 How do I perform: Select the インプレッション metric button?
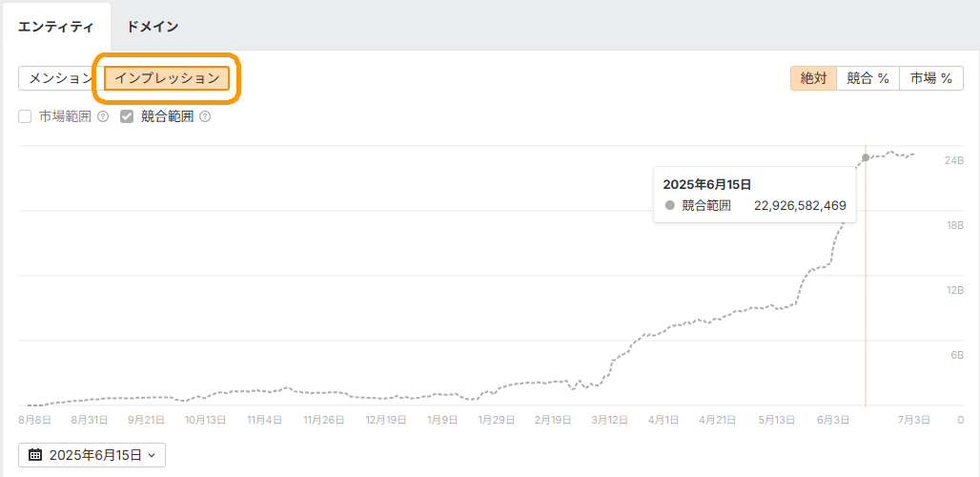(x=167, y=78)
